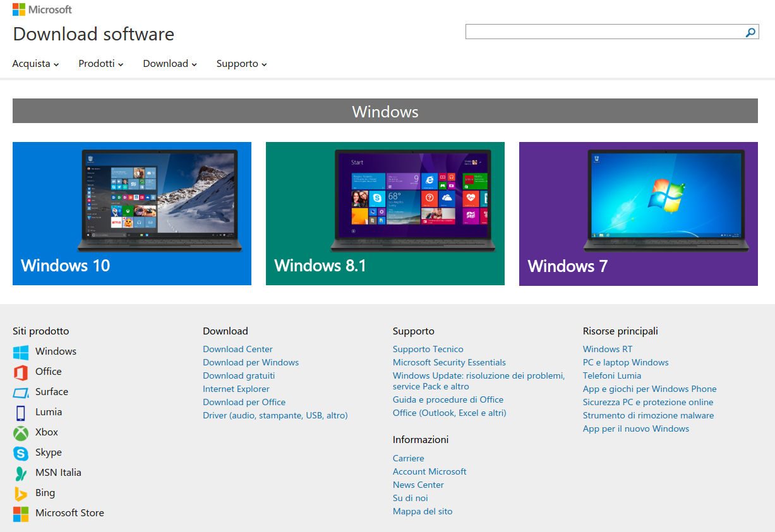The width and height of the screenshot is (775, 532).
Task: Click the search magnifier icon
Action: pos(750,32)
